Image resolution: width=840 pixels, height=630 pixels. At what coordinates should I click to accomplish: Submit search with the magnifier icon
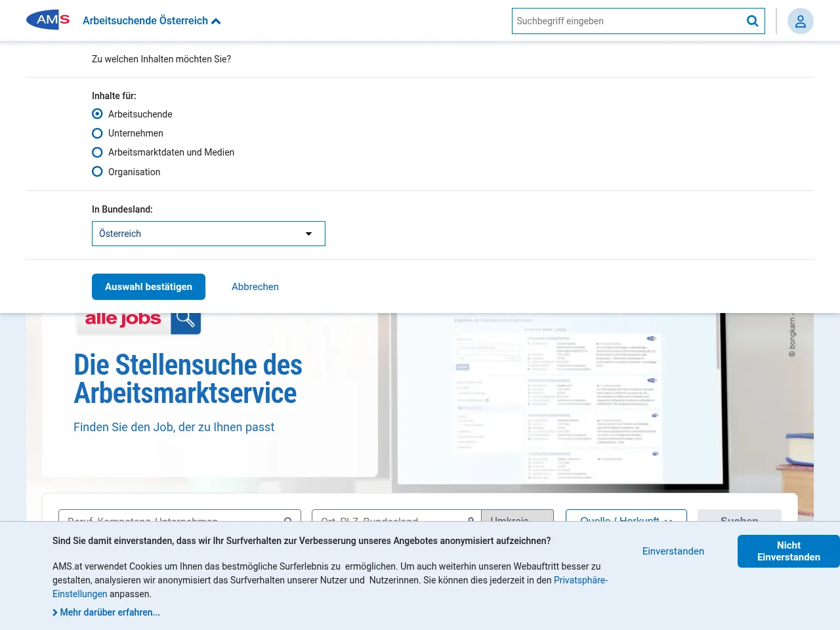tap(753, 21)
